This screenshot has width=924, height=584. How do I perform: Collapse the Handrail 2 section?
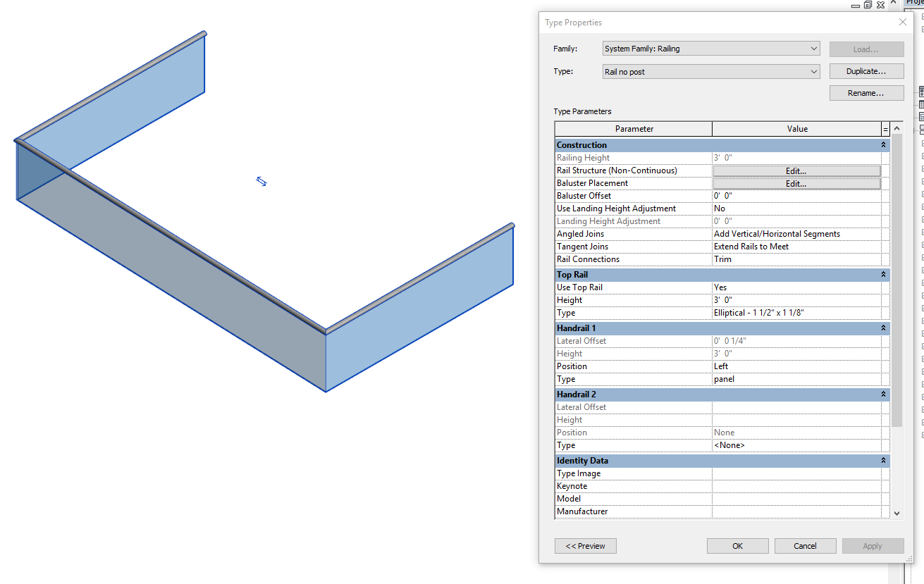tap(882, 394)
